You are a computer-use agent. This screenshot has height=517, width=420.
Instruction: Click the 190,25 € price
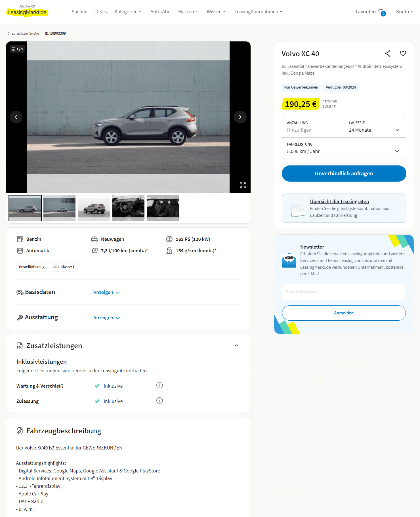click(x=301, y=104)
